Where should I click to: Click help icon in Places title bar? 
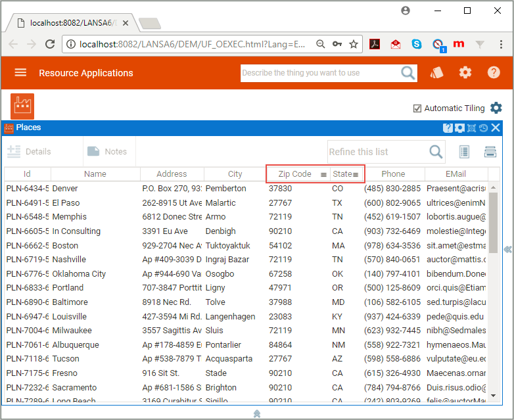(448, 128)
